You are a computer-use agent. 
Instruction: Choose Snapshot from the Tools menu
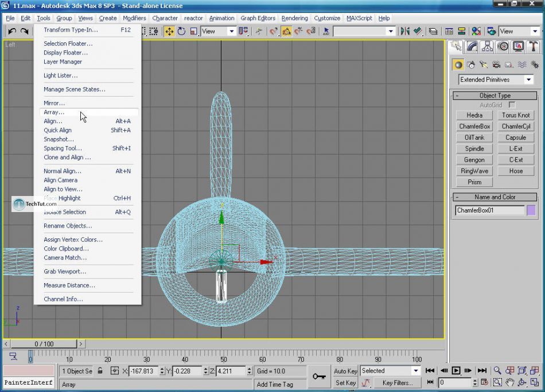coord(59,139)
